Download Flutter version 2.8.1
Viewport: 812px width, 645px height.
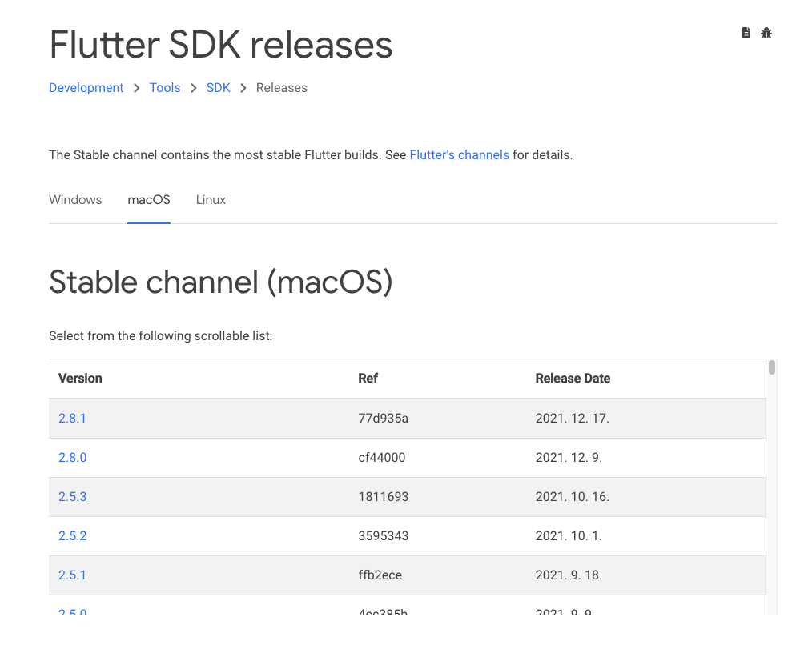click(72, 419)
